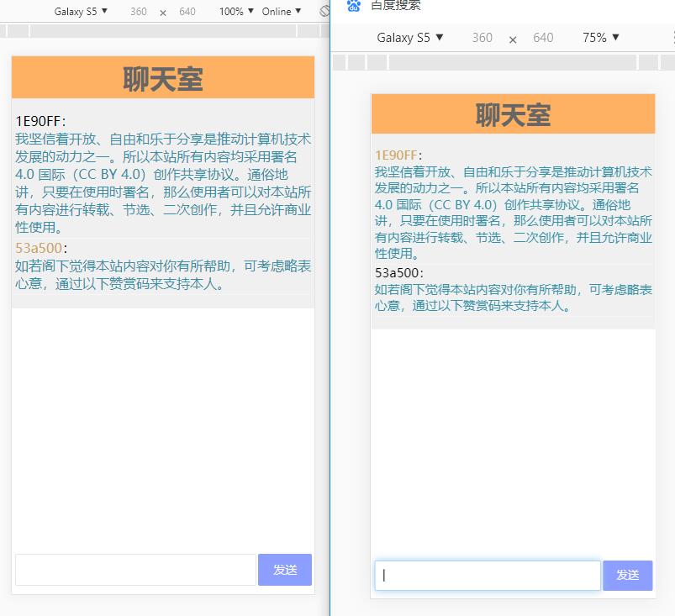Focus the message input box in left chat
Viewport: 675px width, 616px height.
135,570
